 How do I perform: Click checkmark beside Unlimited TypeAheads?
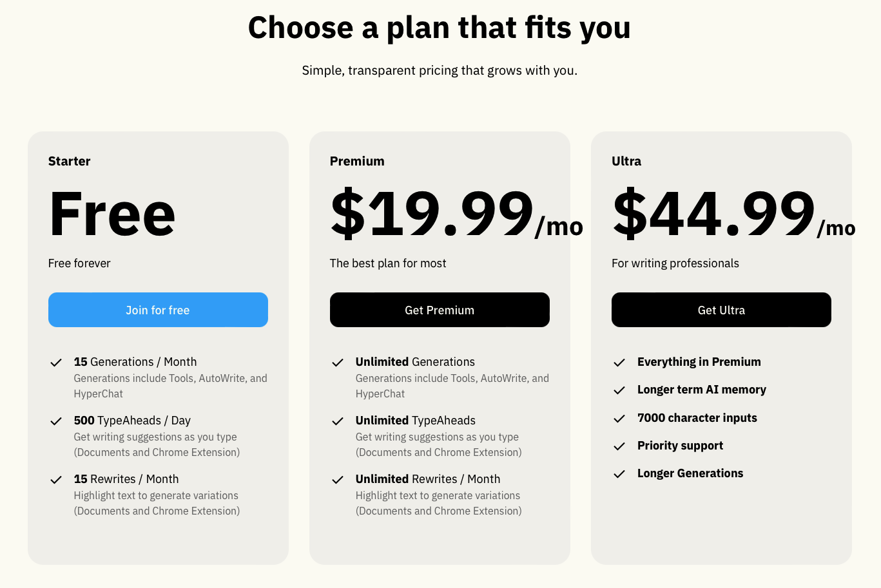[x=338, y=421]
